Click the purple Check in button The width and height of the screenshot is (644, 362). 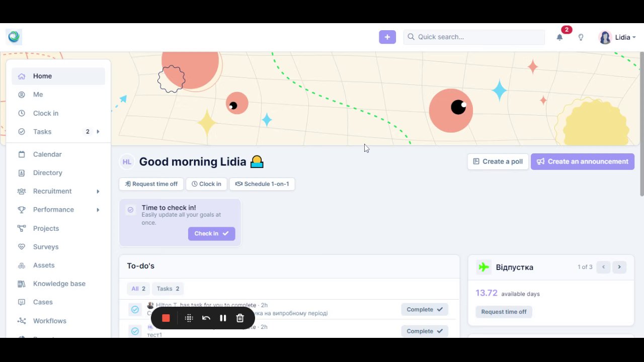(211, 233)
